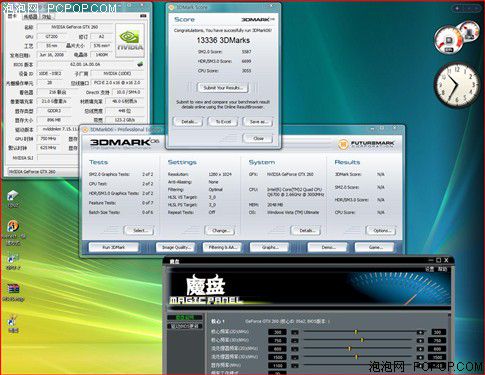Click the analog clock sidebar gadget
This screenshot has height=375, width=485.
coord(456,85)
